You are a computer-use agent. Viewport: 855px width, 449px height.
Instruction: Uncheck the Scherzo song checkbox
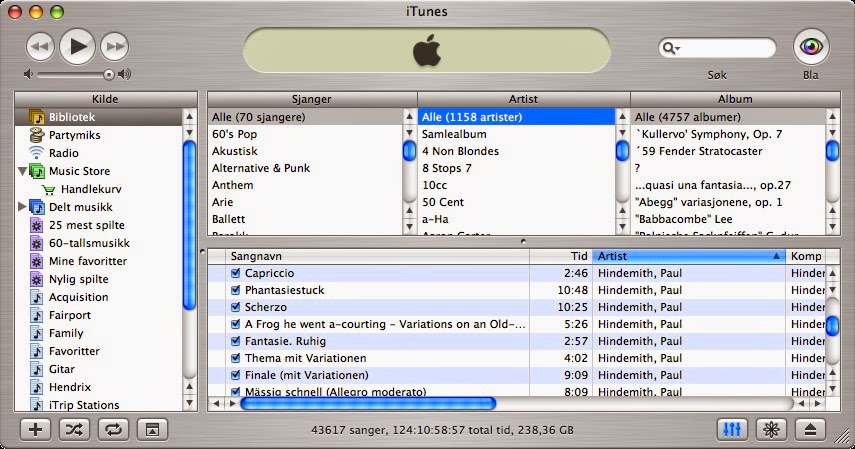pos(236,307)
